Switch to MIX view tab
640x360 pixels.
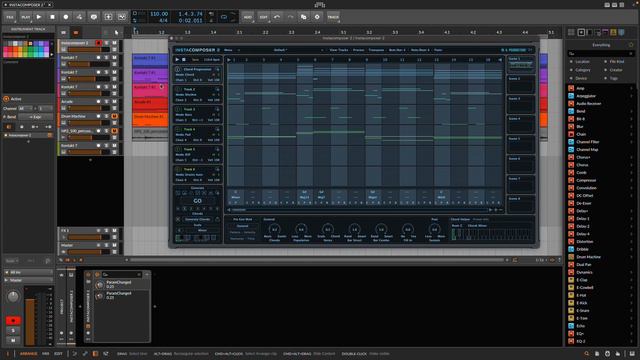click(x=46, y=353)
